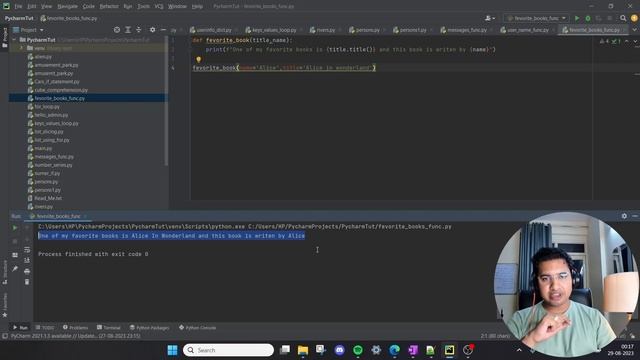Image resolution: width=640 pixels, height=360 pixels.
Task: Open the warnings inspection widget
Action: (610, 41)
